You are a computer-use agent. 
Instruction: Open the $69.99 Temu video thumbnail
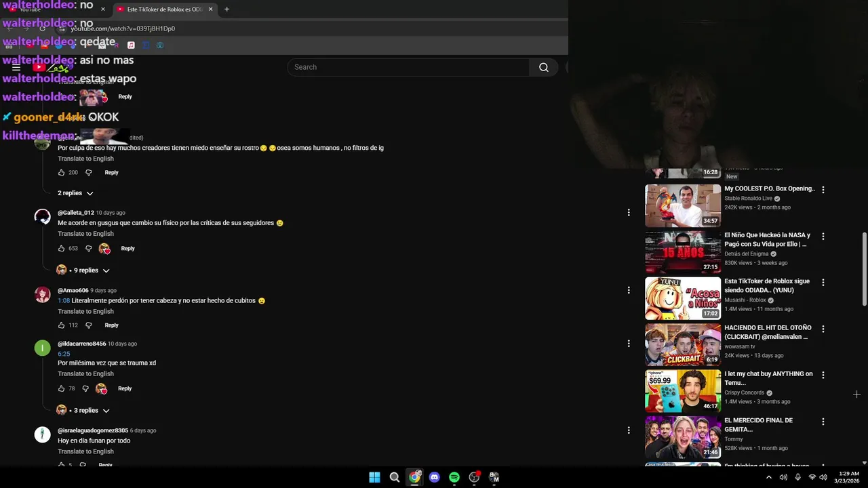pos(683,390)
